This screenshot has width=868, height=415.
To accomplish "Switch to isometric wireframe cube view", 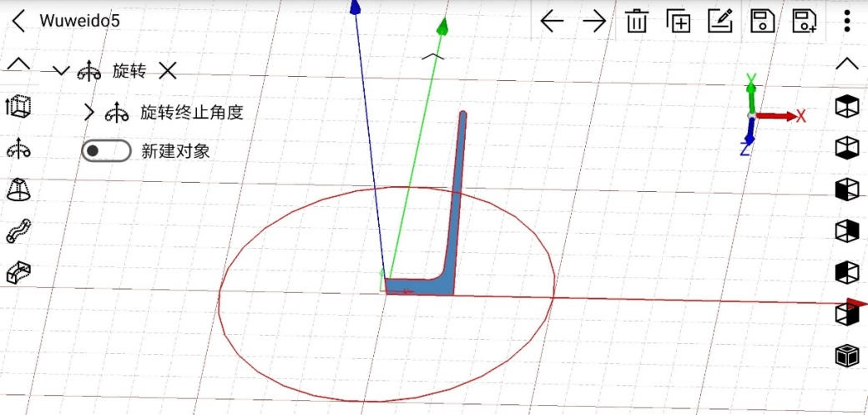I will 847,355.
